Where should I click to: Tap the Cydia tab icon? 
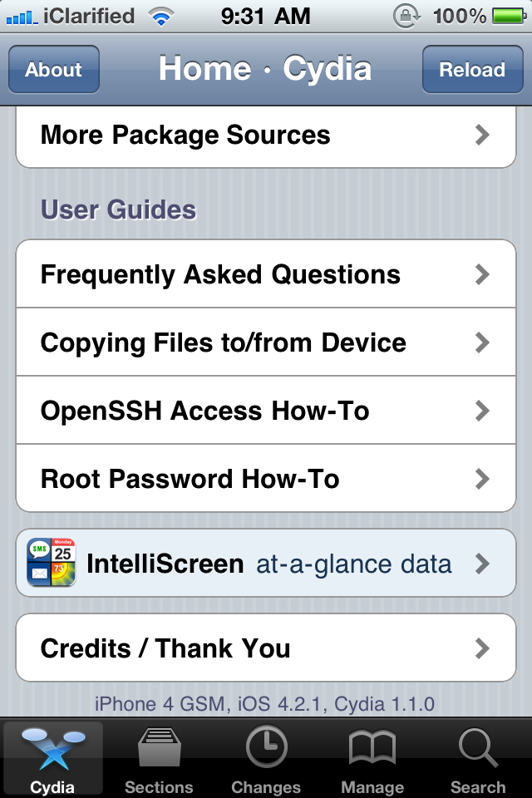click(x=52, y=749)
